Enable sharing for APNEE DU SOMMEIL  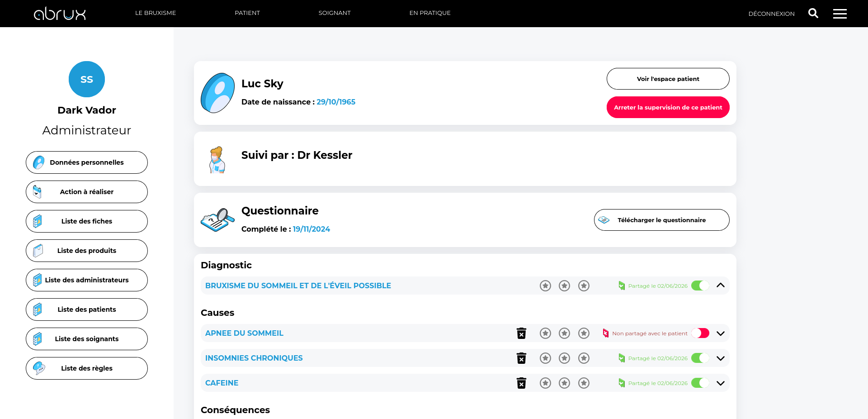pos(700,333)
